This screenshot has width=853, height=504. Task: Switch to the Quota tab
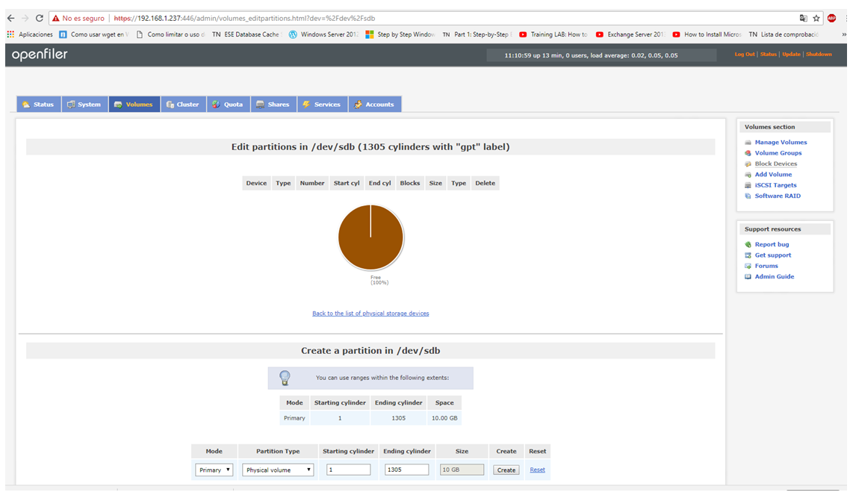click(229, 105)
